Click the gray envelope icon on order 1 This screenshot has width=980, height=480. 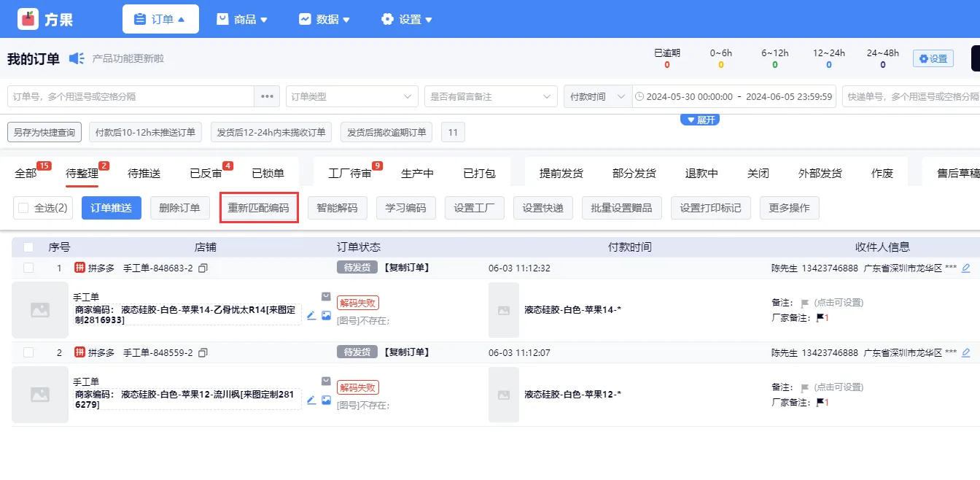tap(326, 297)
